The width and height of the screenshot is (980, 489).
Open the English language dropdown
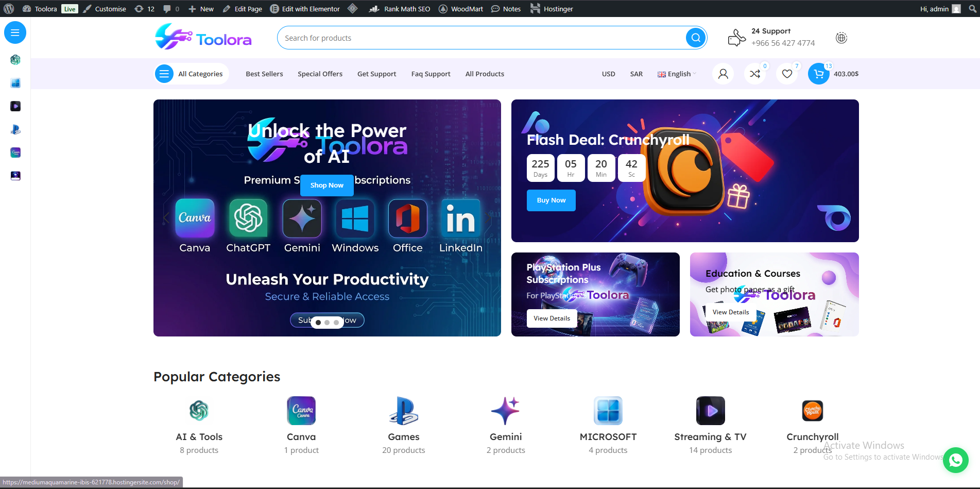(677, 74)
